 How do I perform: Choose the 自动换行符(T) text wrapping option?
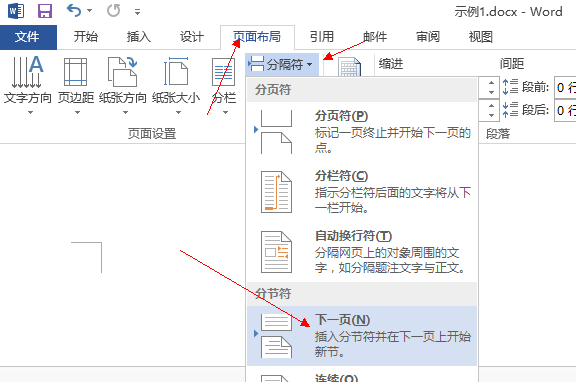click(362, 252)
